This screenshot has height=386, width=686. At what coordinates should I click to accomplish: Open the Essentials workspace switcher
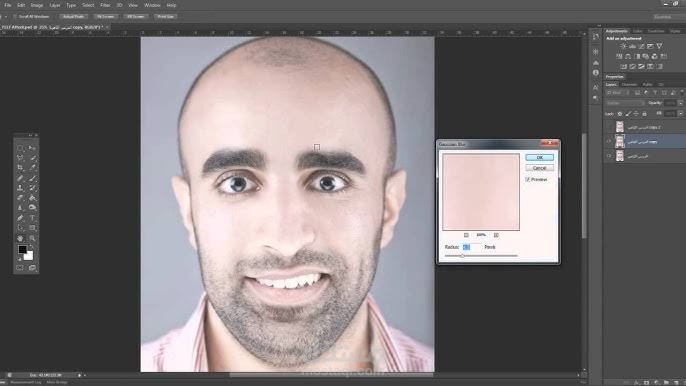click(x=668, y=17)
